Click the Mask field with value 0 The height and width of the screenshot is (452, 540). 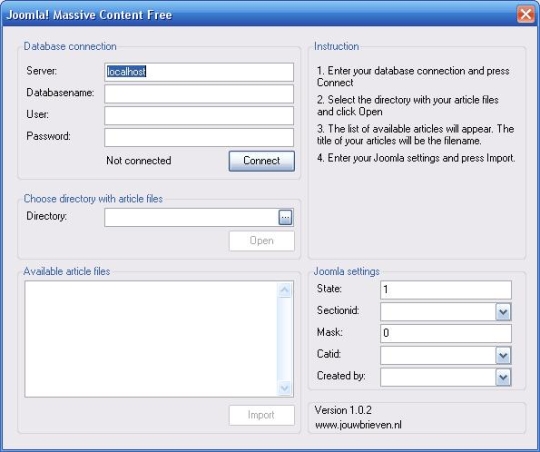[446, 333]
